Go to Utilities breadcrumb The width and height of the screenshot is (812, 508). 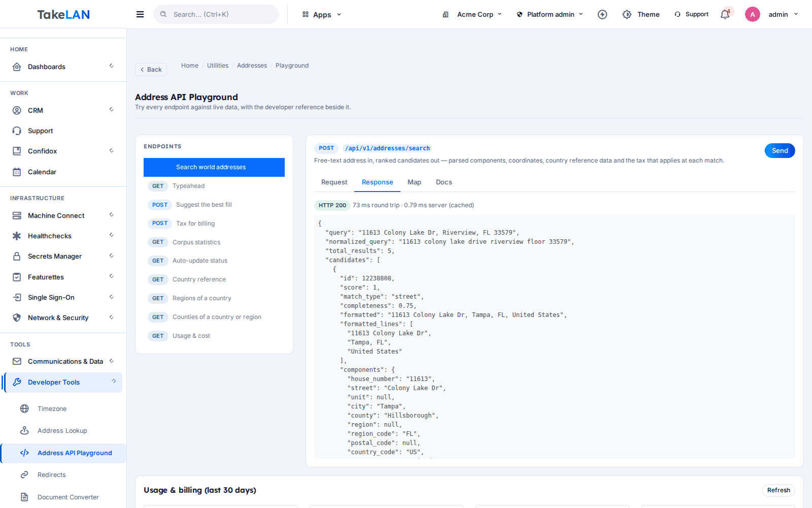(218, 66)
